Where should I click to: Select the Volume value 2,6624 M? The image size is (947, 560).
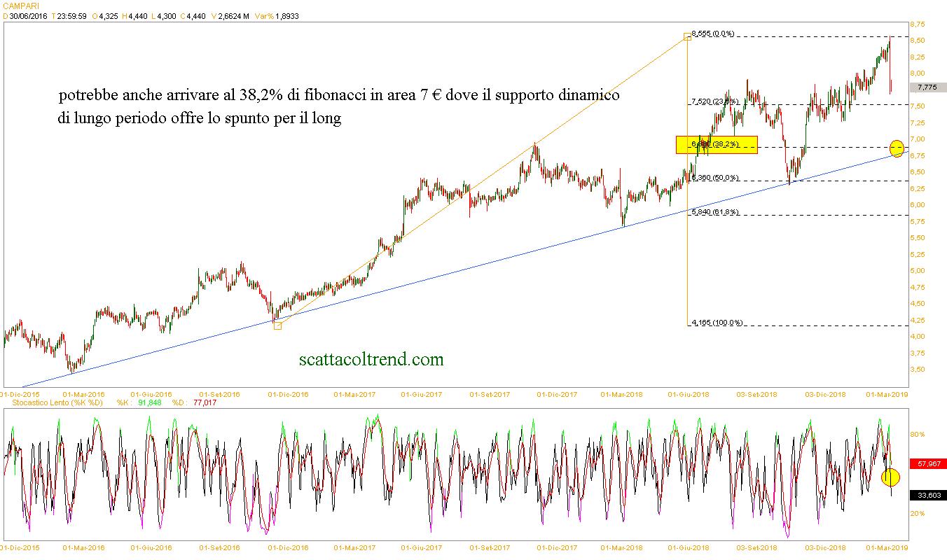(x=233, y=15)
